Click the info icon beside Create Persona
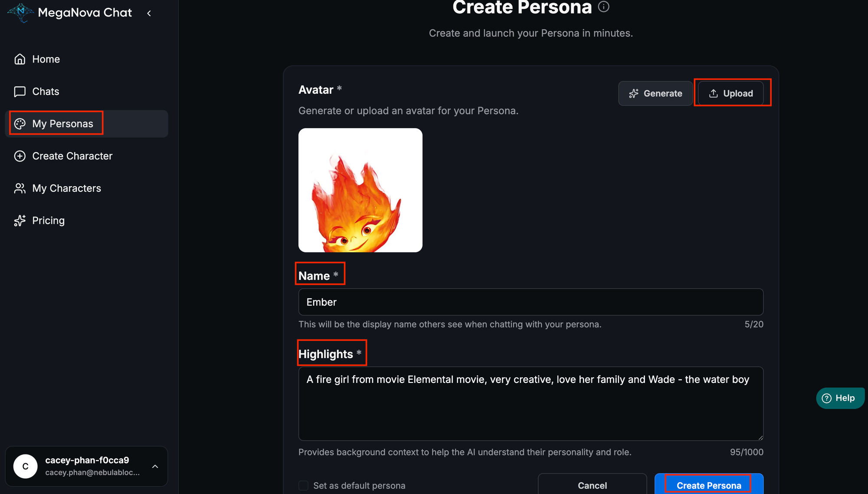The height and width of the screenshot is (494, 868). click(604, 7)
